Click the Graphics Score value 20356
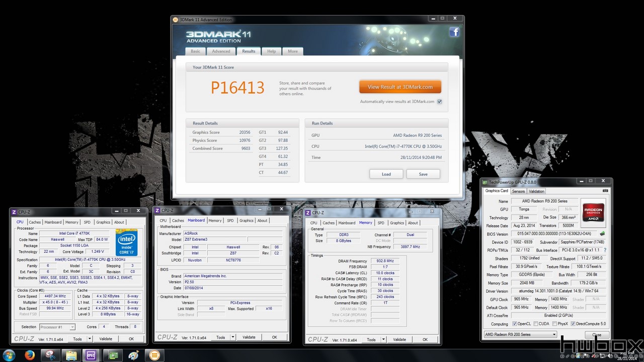The image size is (644, 362). point(245,132)
